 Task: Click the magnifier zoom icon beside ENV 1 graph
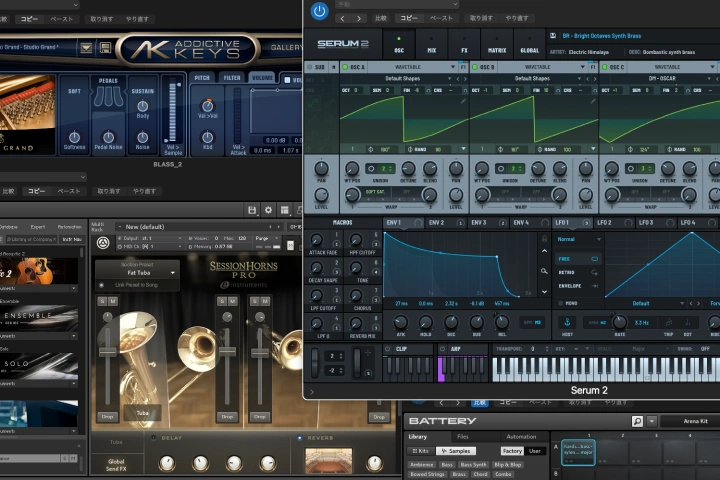coord(544,271)
